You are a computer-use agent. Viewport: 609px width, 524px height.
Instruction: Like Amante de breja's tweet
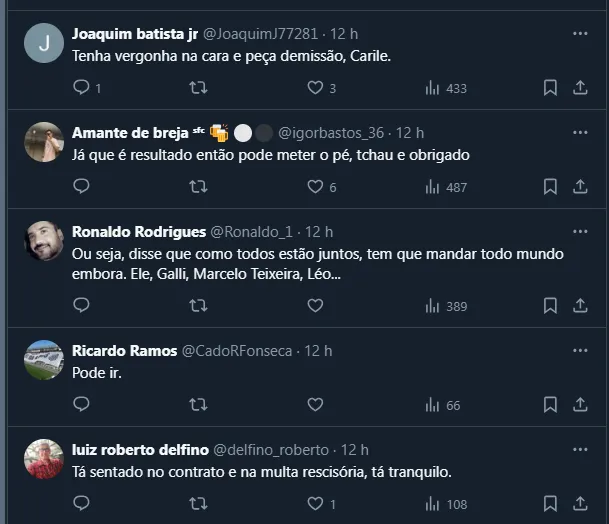pyautogui.click(x=315, y=186)
